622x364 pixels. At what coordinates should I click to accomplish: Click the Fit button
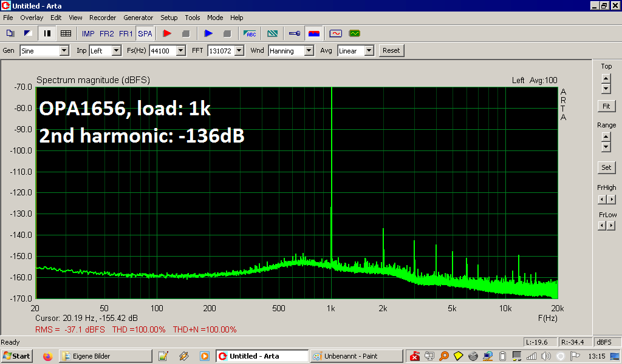point(607,106)
